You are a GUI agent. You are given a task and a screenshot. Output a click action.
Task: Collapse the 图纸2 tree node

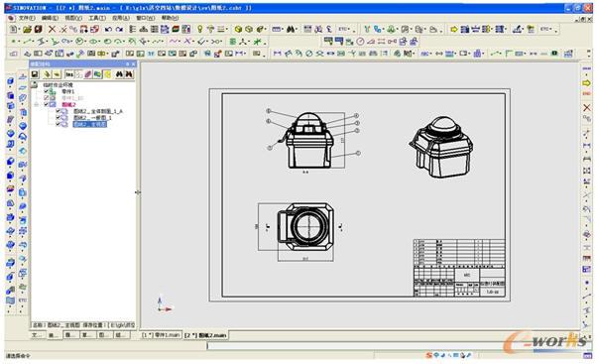[36, 104]
